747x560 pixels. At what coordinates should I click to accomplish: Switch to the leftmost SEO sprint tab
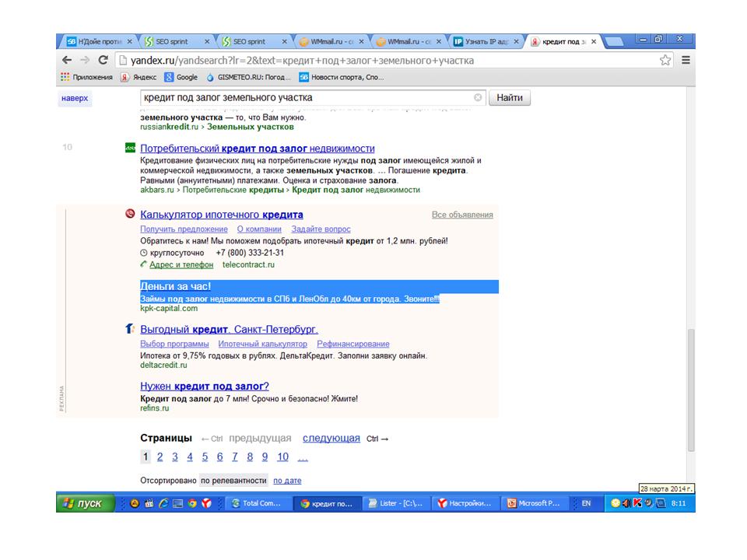(177, 41)
